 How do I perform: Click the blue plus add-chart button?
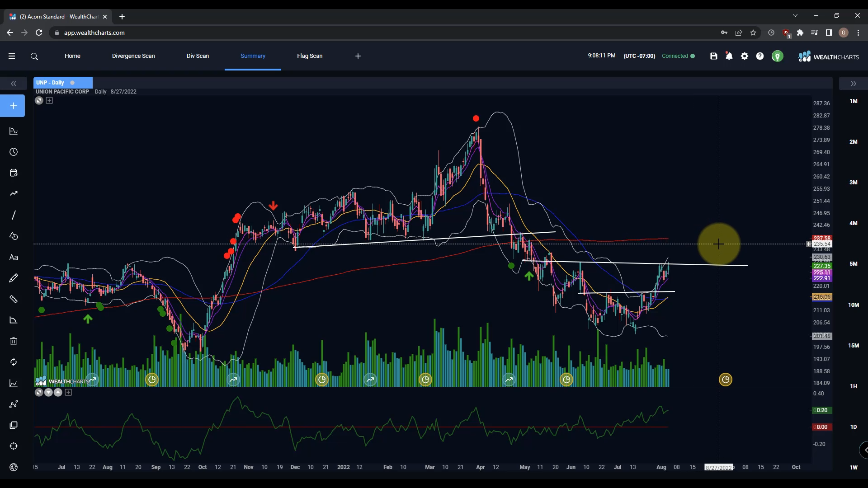(x=13, y=106)
